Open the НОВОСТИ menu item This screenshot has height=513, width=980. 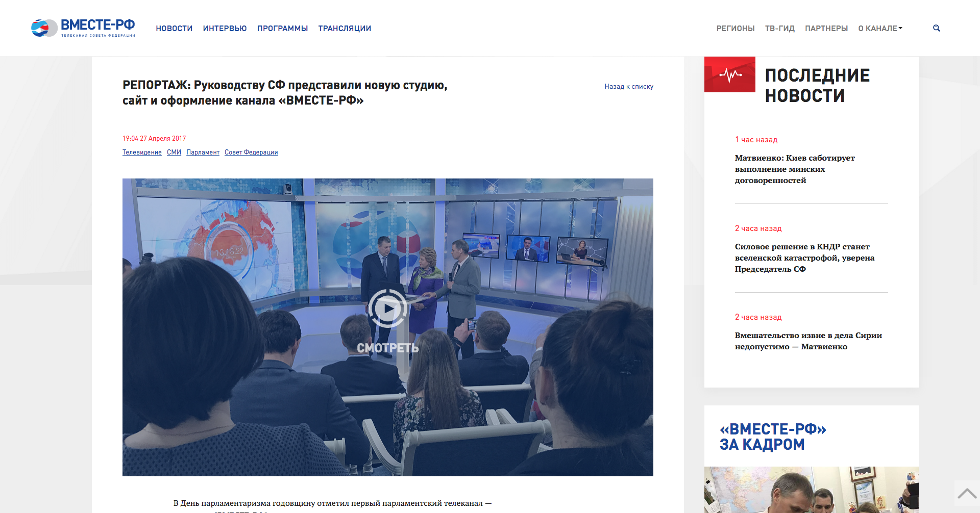174,29
